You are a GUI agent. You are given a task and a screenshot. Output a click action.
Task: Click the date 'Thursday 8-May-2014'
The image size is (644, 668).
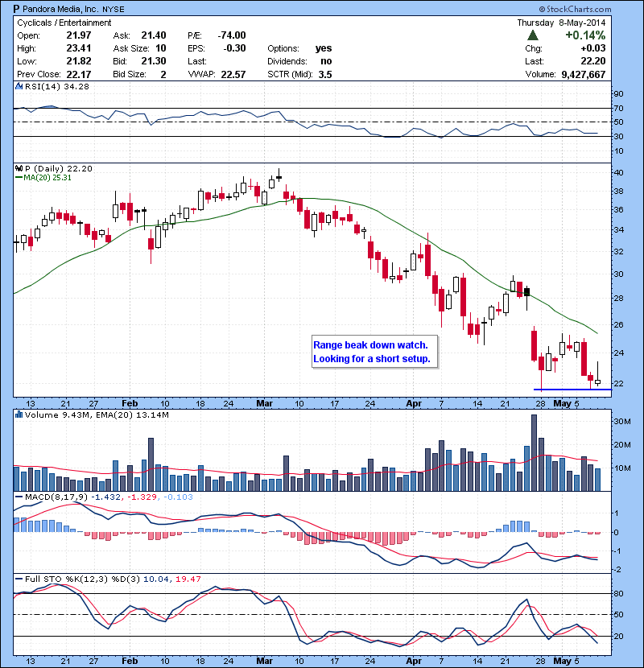pyautogui.click(x=561, y=23)
